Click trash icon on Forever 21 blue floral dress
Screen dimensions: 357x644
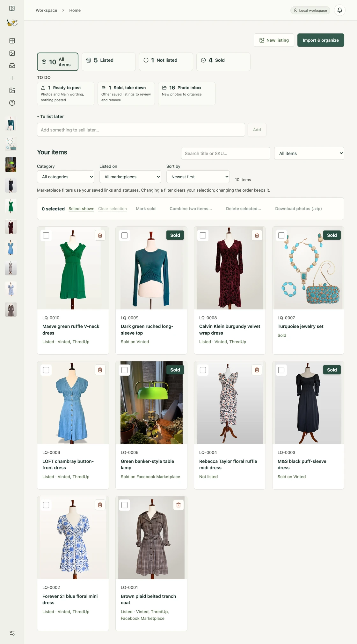tap(100, 505)
